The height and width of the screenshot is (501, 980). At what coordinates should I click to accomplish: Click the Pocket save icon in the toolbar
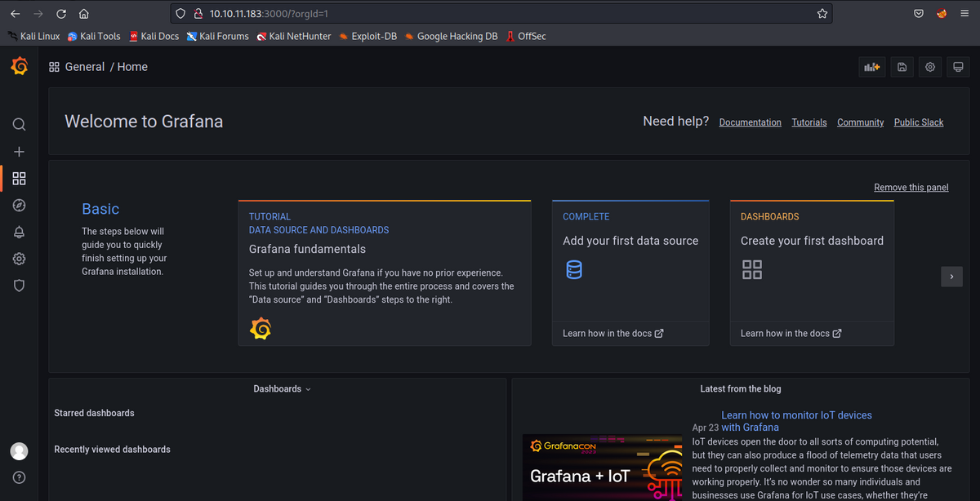pyautogui.click(x=919, y=14)
